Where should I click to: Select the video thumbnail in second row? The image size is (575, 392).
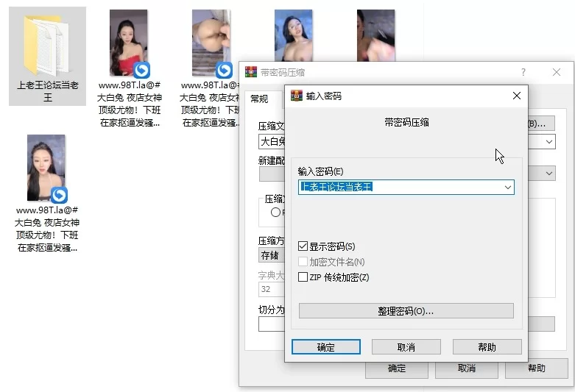(x=46, y=168)
